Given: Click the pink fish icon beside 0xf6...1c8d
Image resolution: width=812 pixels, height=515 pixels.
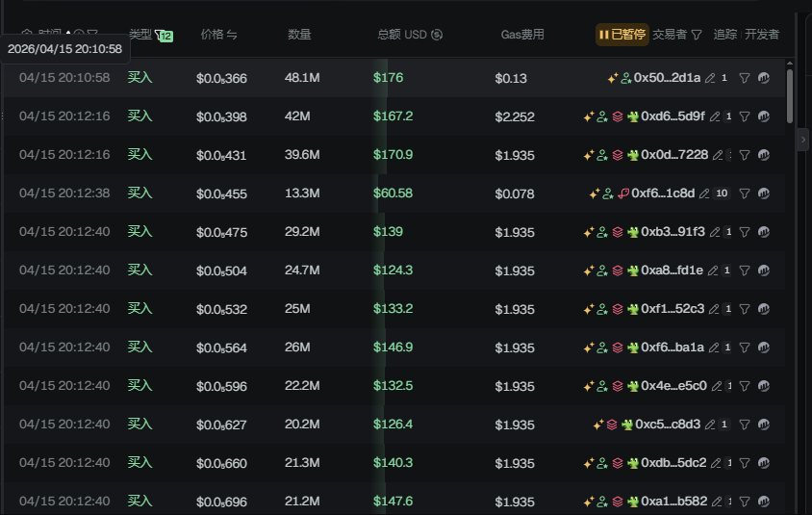Looking at the screenshot, I should (623, 193).
